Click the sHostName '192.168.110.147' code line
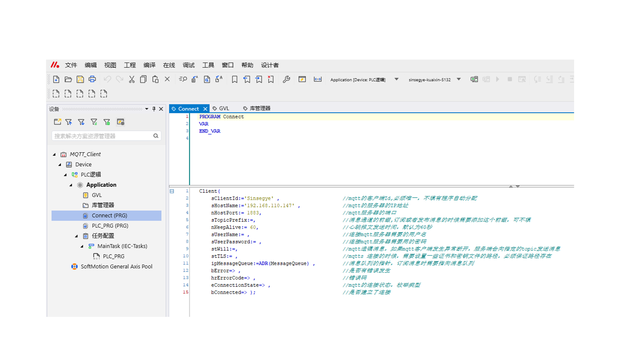 256,206
